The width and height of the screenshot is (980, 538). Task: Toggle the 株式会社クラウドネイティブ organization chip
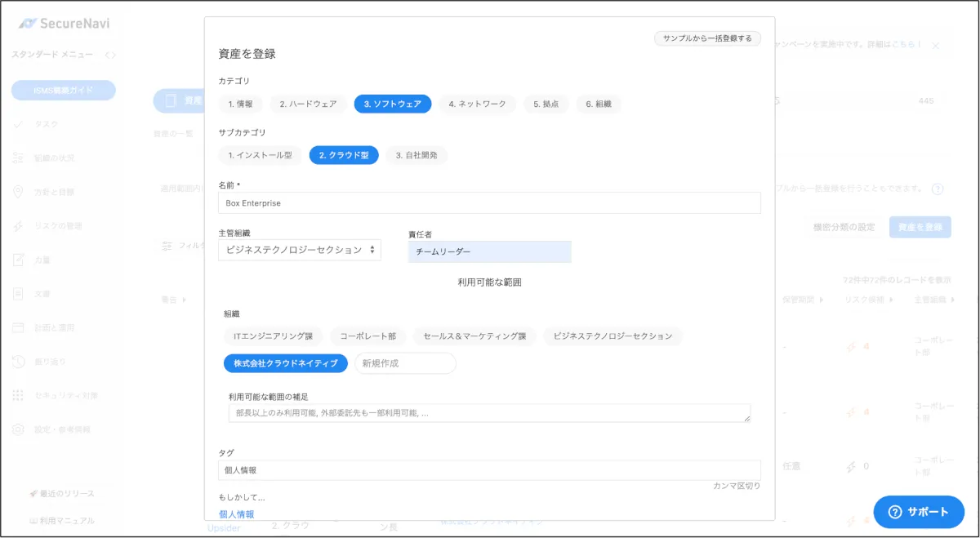(x=286, y=362)
